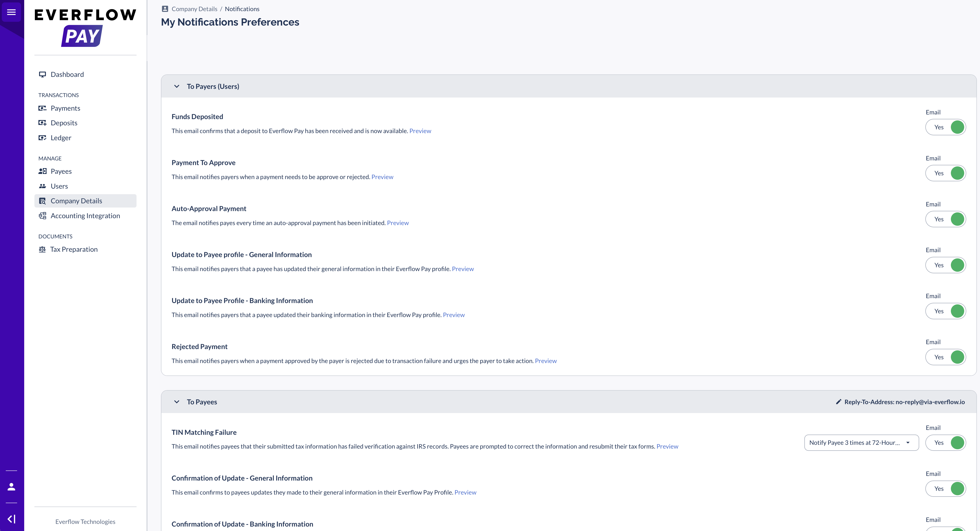The height and width of the screenshot is (531, 980).
Task: Edit Reply-To-Address no-reply@via-everflow.io
Action: click(900, 402)
